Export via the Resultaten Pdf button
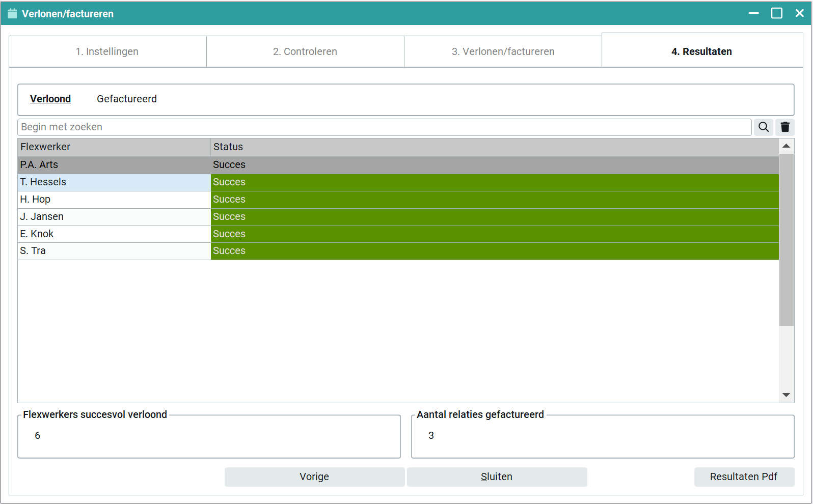Image resolution: width=813 pixels, height=504 pixels. pyautogui.click(x=744, y=477)
